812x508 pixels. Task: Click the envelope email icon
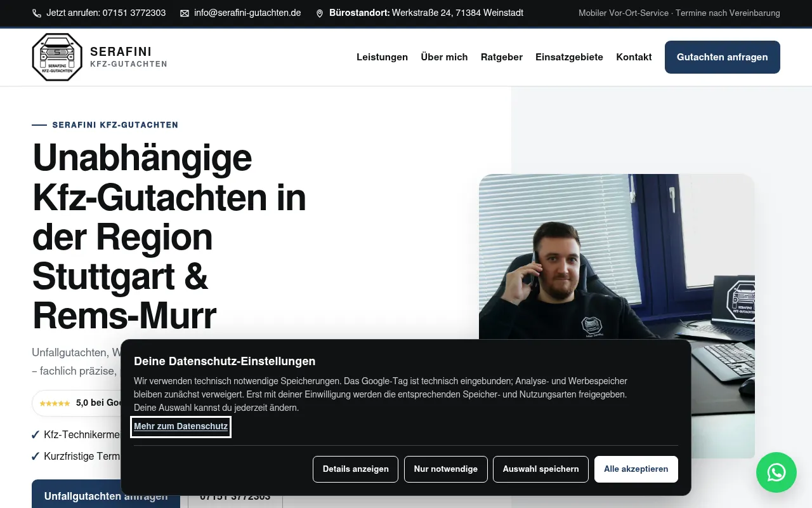[185, 13]
